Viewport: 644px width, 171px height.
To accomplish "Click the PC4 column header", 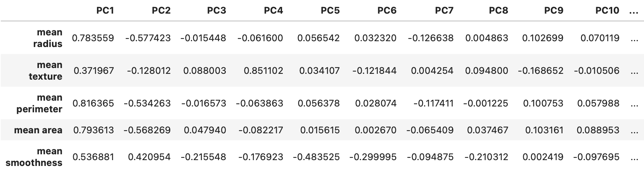I will click(274, 10).
